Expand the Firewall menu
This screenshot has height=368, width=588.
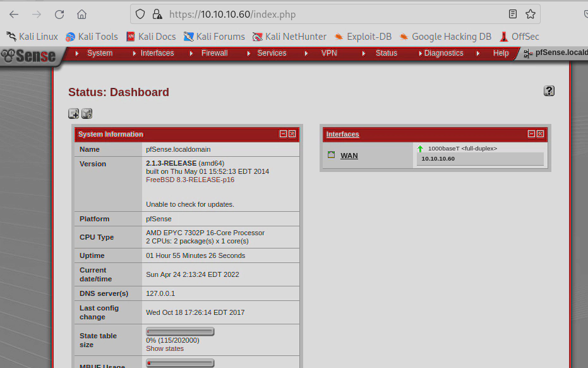(x=214, y=53)
